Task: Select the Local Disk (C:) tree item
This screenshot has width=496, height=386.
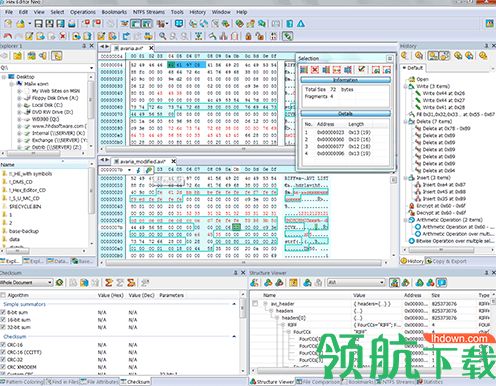Action: (x=47, y=105)
